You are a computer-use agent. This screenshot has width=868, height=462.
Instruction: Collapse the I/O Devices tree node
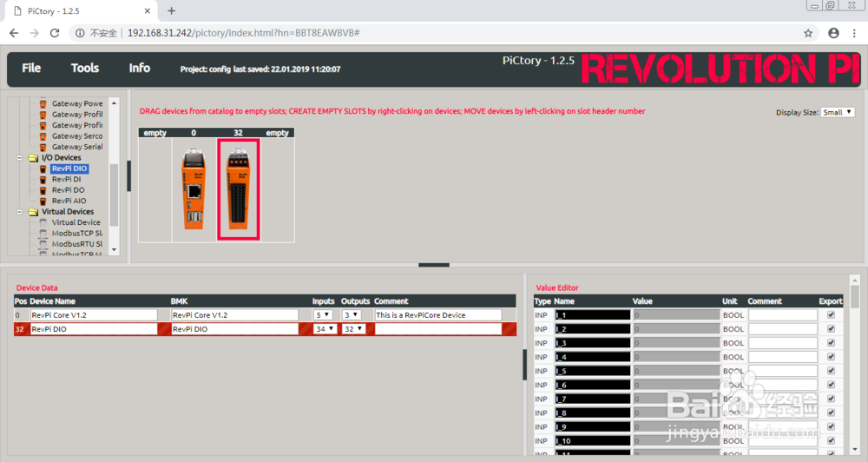pyautogui.click(x=19, y=158)
